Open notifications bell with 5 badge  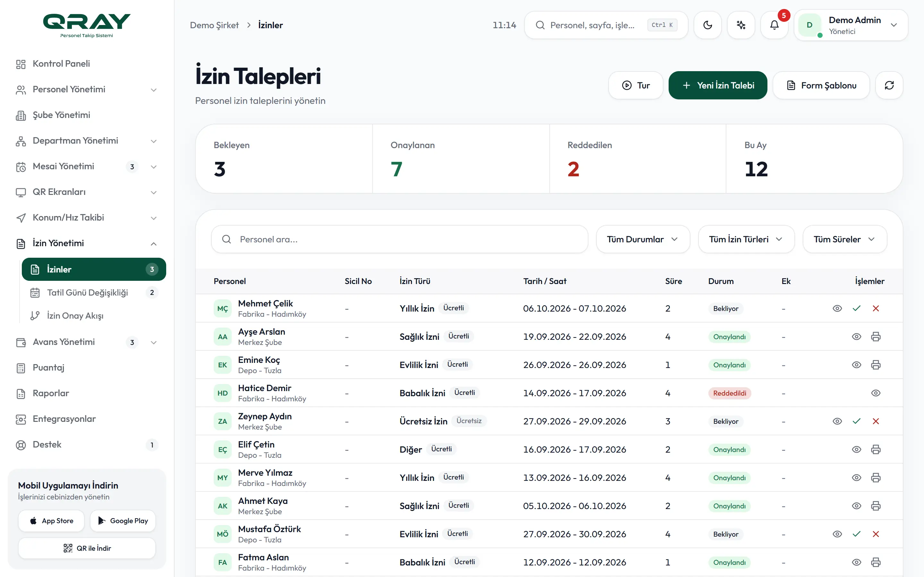click(774, 25)
